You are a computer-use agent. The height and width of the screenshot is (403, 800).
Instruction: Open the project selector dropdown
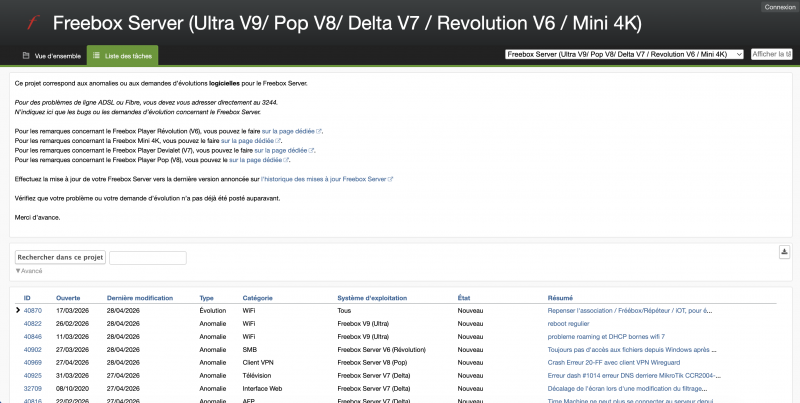point(624,54)
